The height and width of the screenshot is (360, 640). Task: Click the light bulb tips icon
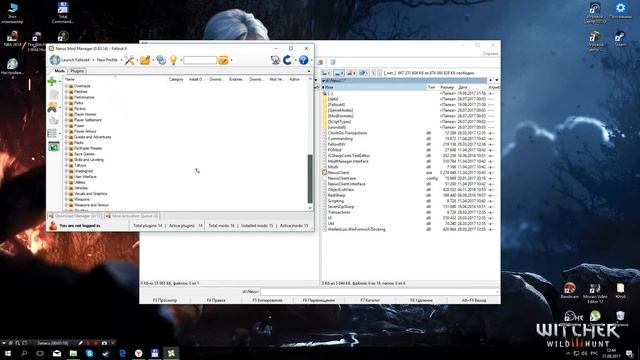(x=173, y=60)
